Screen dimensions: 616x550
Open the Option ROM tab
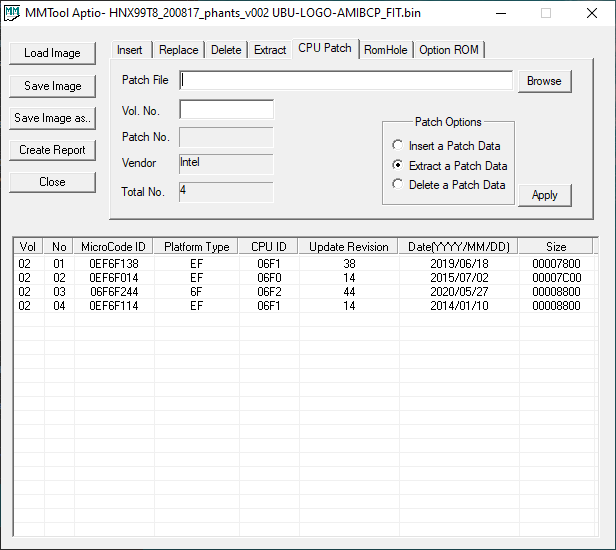click(449, 50)
